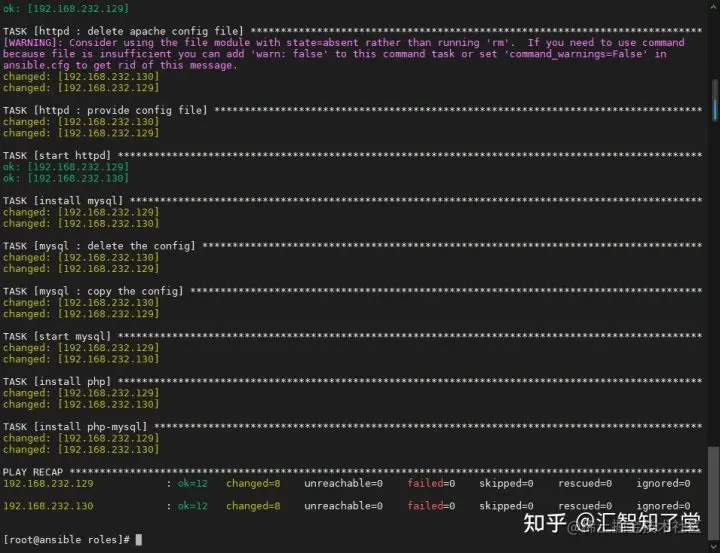Click ok=12 in the 192.168.232.129 recap row
Image resolution: width=720 pixels, height=553 pixels.
pos(193,483)
